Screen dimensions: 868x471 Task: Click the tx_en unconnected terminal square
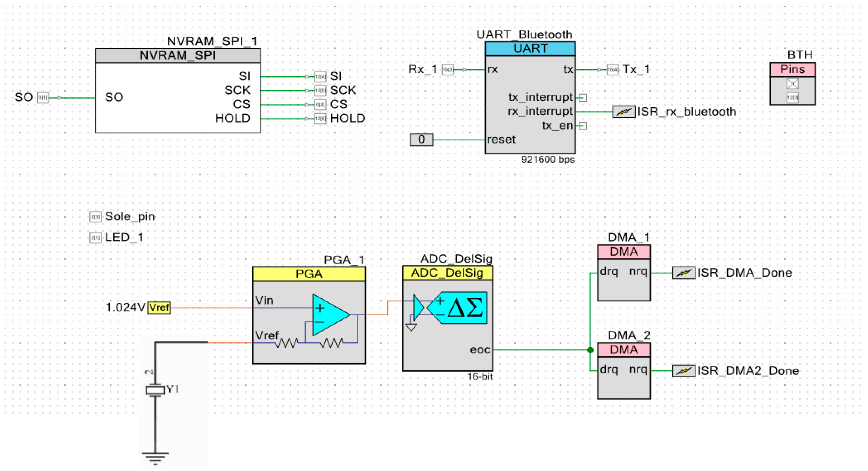[x=583, y=125]
